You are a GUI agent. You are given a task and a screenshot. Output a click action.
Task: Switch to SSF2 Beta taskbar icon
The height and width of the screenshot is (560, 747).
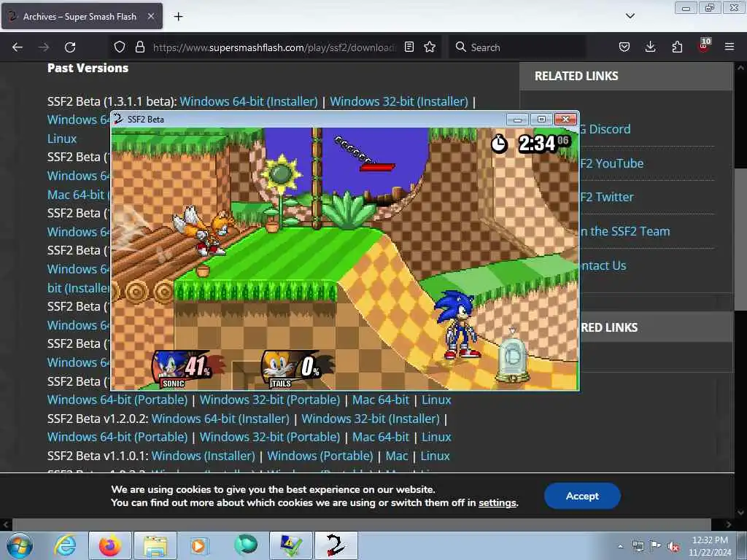[336, 545]
